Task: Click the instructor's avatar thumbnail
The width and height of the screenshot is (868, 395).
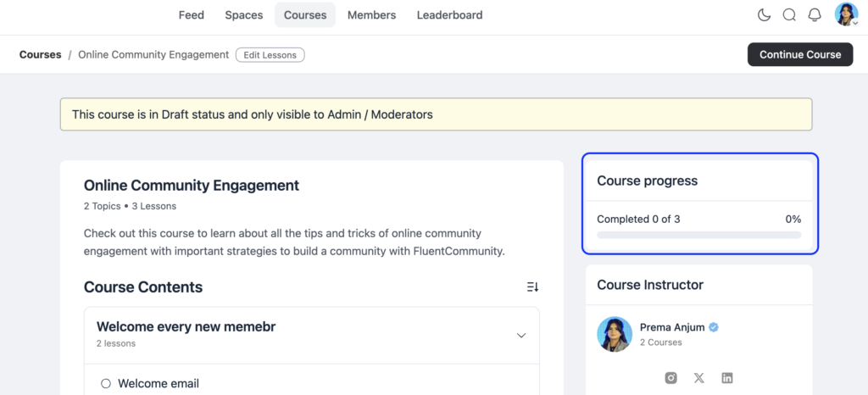Action: click(615, 334)
